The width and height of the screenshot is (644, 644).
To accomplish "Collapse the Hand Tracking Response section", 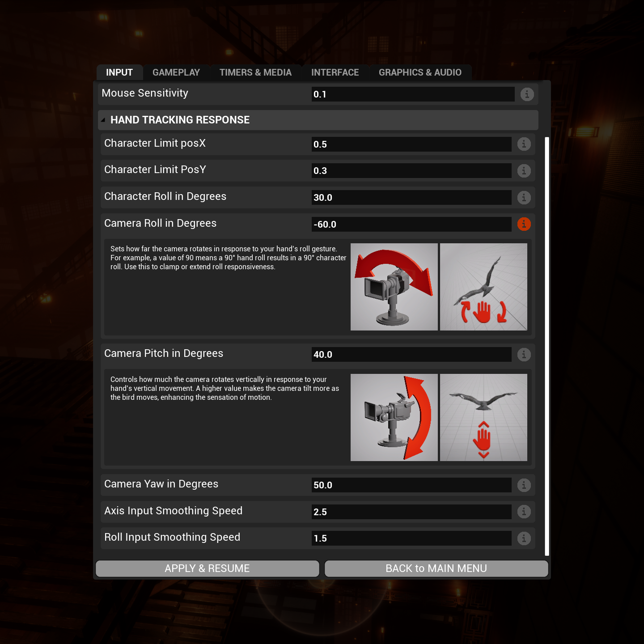I will pyautogui.click(x=103, y=120).
